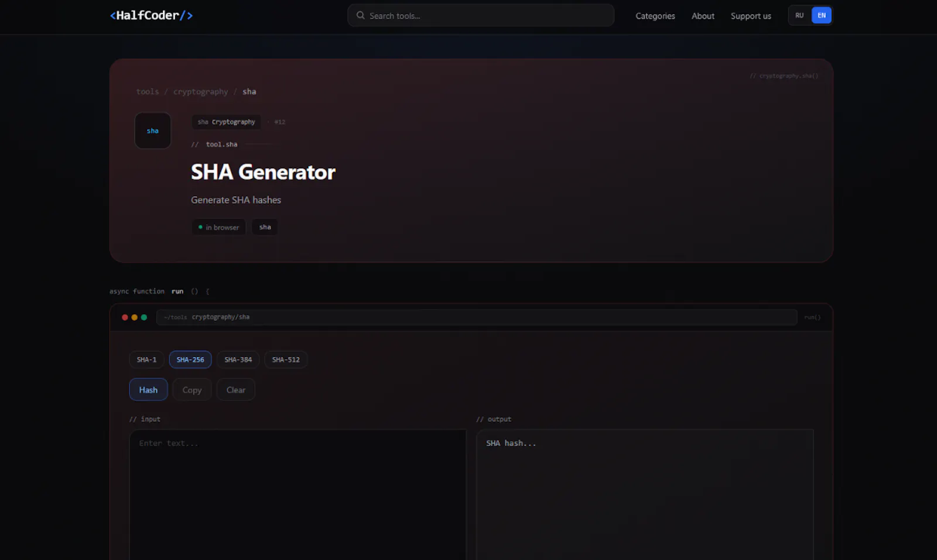Clear the input text

[236, 390]
